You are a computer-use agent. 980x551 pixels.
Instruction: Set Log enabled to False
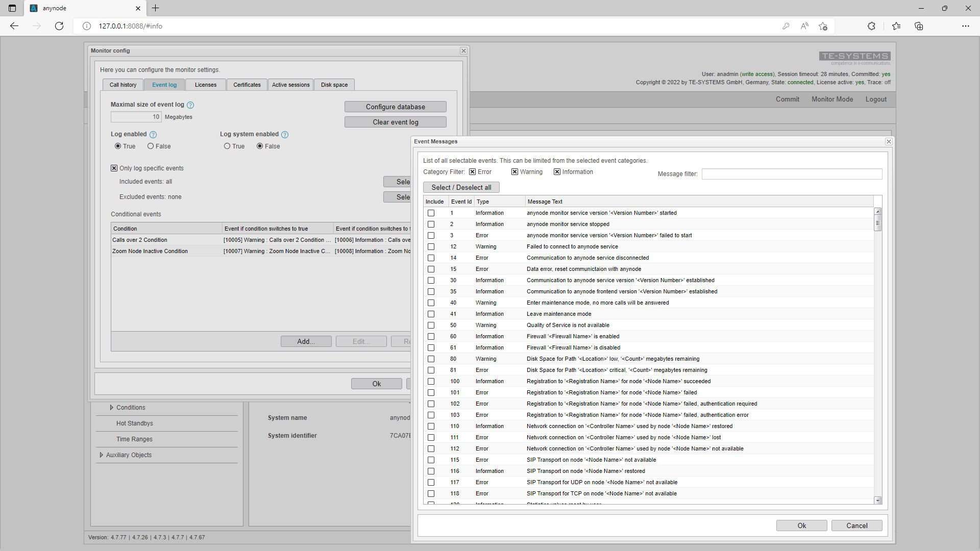(x=151, y=146)
